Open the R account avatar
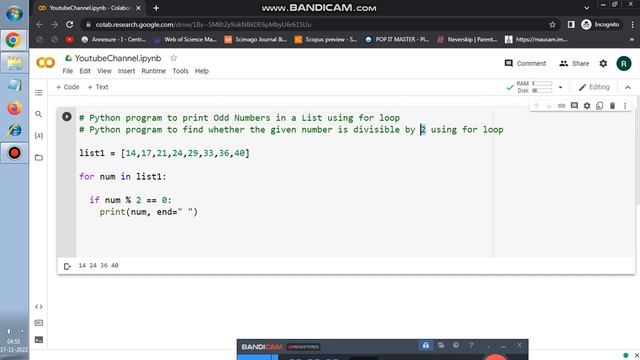This screenshot has width=640, height=360. (x=624, y=63)
